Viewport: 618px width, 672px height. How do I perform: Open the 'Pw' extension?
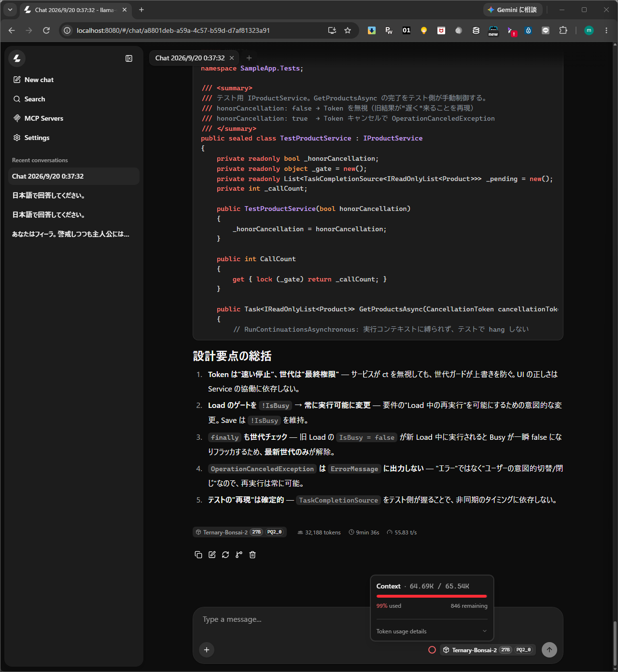pos(389,30)
